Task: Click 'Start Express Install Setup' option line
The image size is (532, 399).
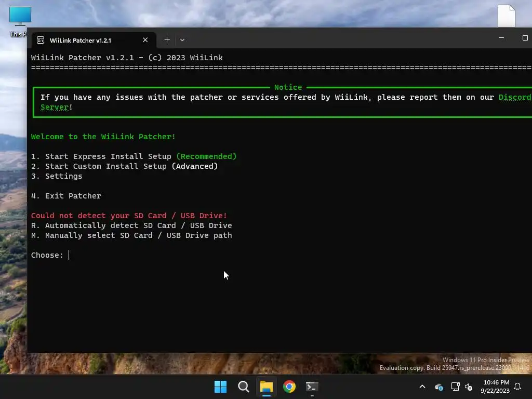Action: coord(134,156)
